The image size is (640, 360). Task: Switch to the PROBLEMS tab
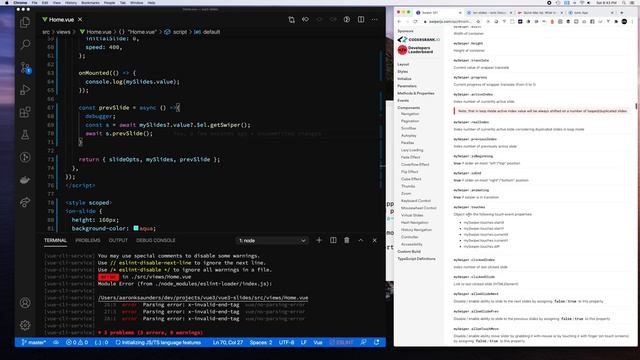coord(88,240)
